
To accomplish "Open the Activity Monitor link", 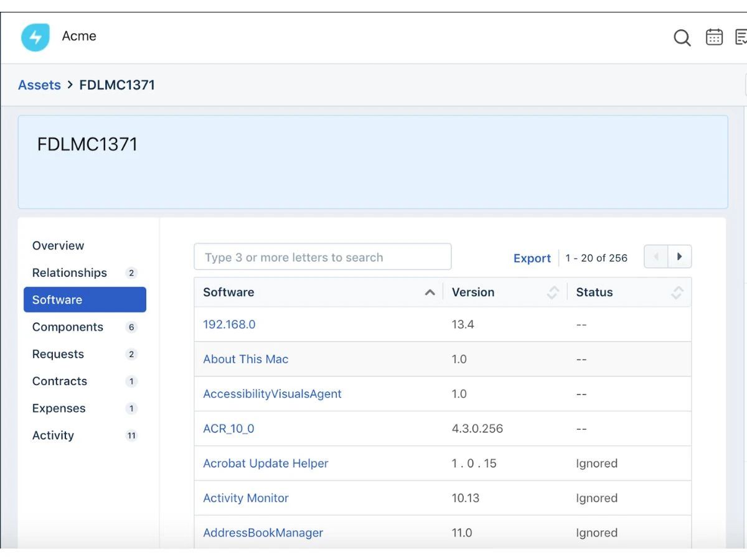I will click(x=246, y=498).
